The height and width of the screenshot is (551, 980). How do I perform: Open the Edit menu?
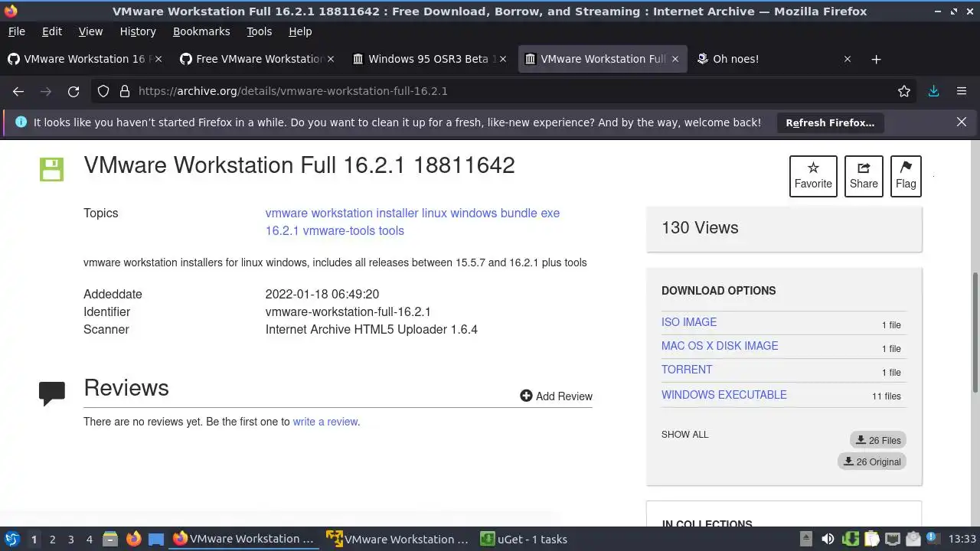[52, 31]
